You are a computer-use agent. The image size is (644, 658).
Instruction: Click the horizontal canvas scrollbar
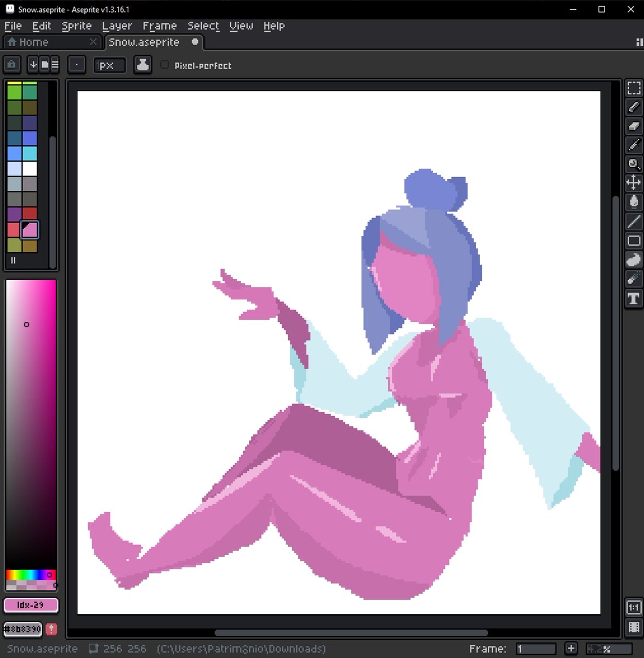(x=351, y=633)
